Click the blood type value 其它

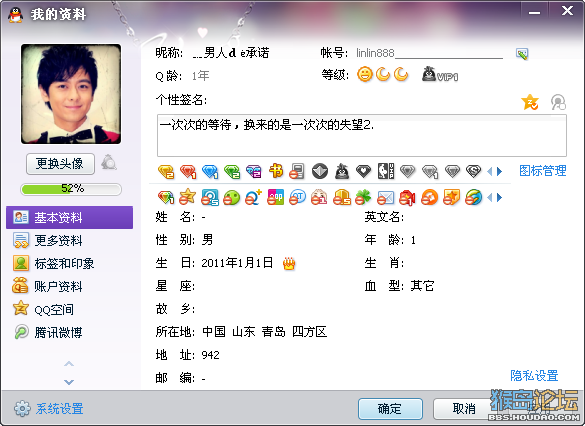(422, 286)
